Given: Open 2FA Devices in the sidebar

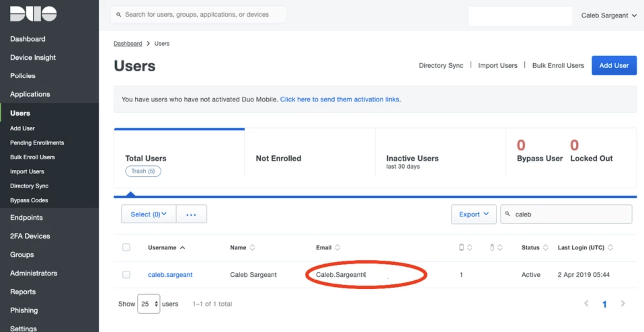Looking at the screenshot, I should (x=30, y=236).
